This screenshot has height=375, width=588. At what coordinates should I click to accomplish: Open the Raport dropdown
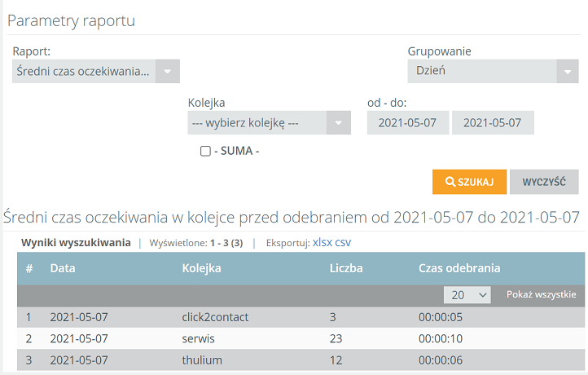96,71
